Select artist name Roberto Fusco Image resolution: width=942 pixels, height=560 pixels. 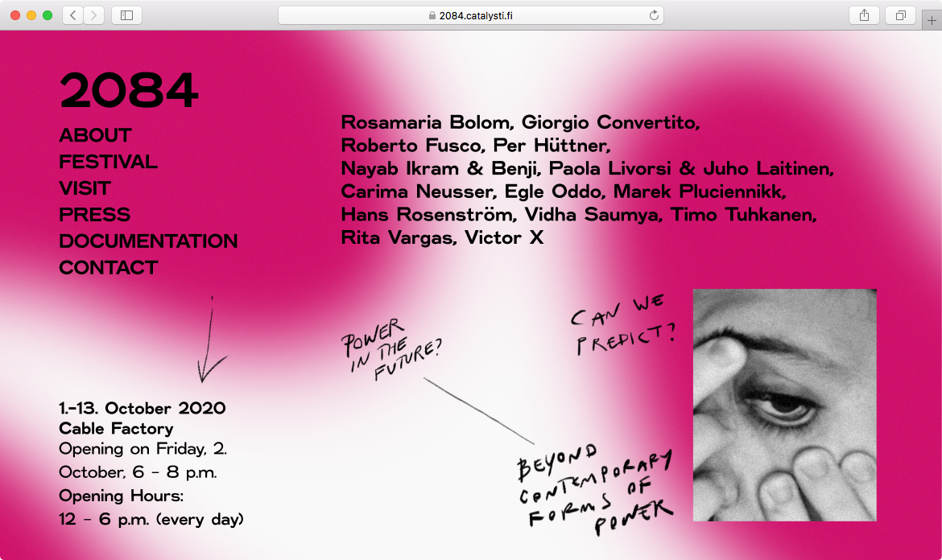413,146
